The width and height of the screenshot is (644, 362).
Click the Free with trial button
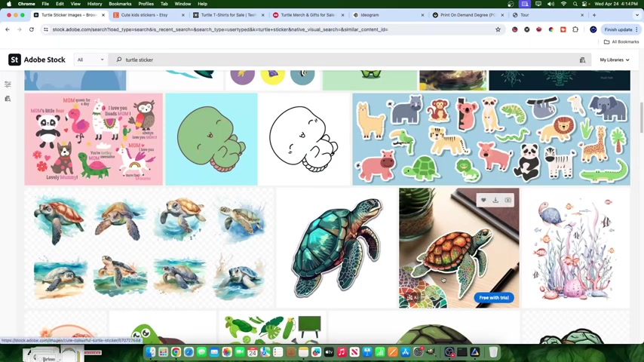click(494, 297)
